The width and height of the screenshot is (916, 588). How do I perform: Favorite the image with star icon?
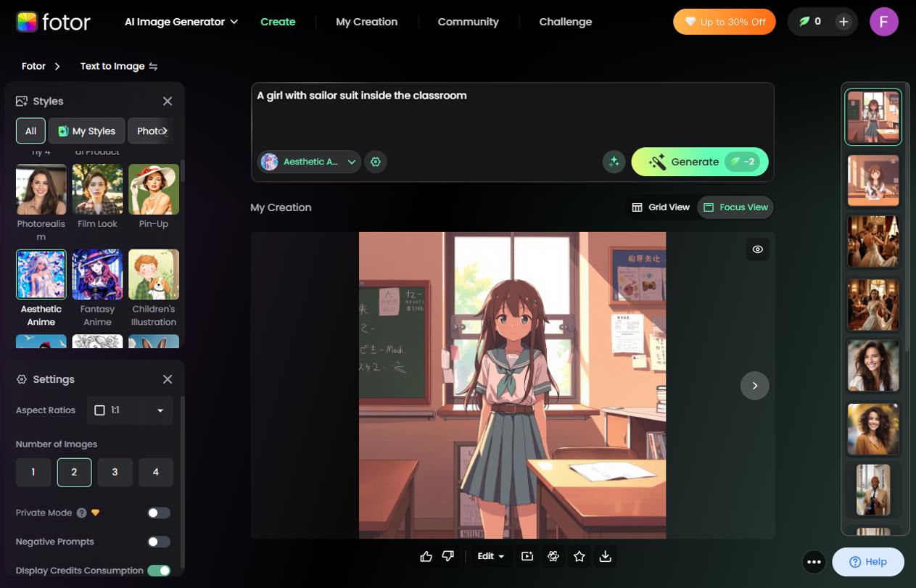click(x=579, y=556)
